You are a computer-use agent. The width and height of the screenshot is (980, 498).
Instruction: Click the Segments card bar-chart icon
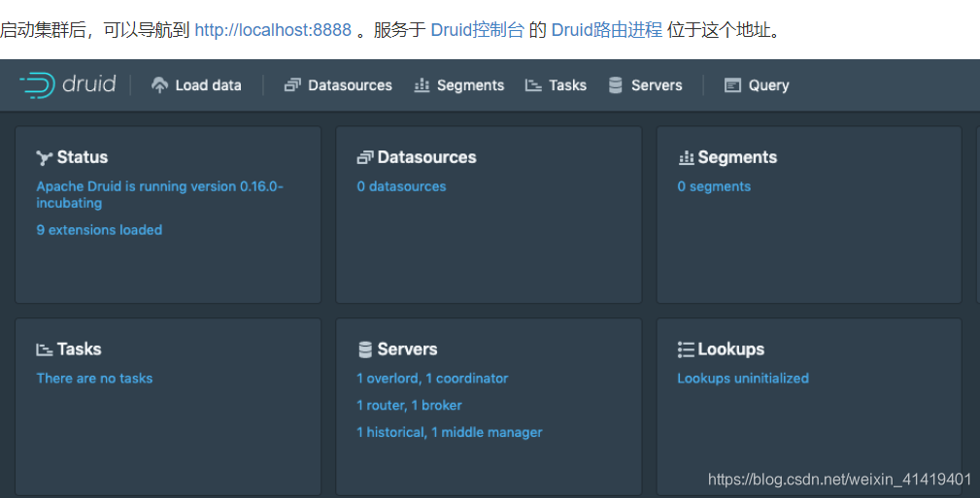(687, 157)
